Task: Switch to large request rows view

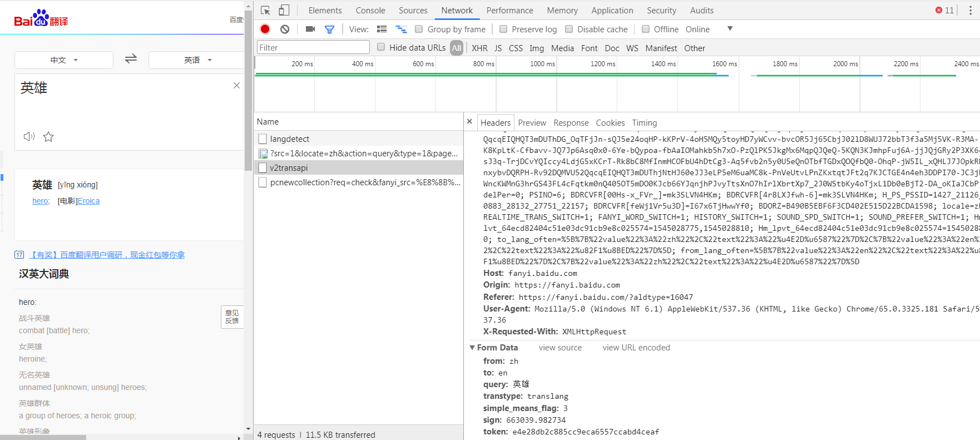Action: coord(382,29)
